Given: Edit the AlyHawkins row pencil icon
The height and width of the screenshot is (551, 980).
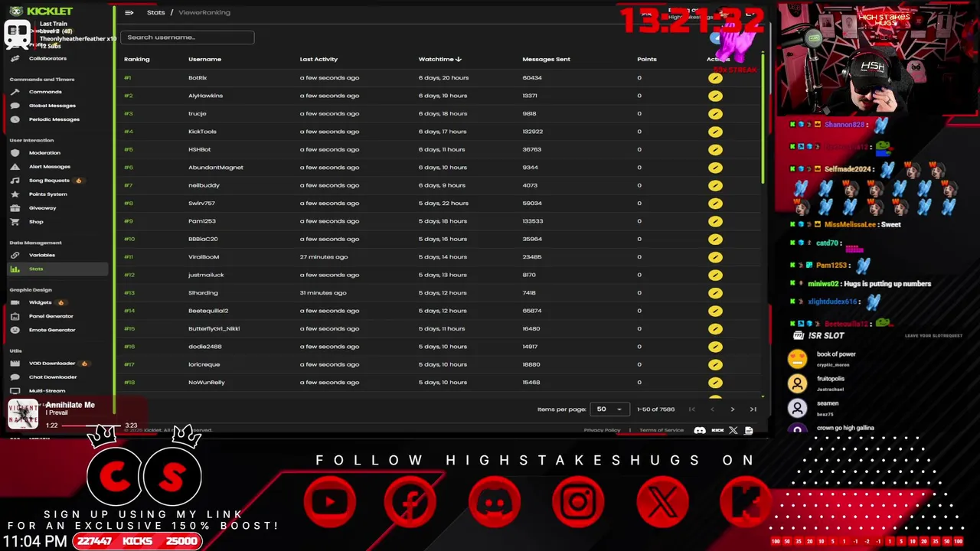Looking at the screenshot, I should (x=715, y=96).
